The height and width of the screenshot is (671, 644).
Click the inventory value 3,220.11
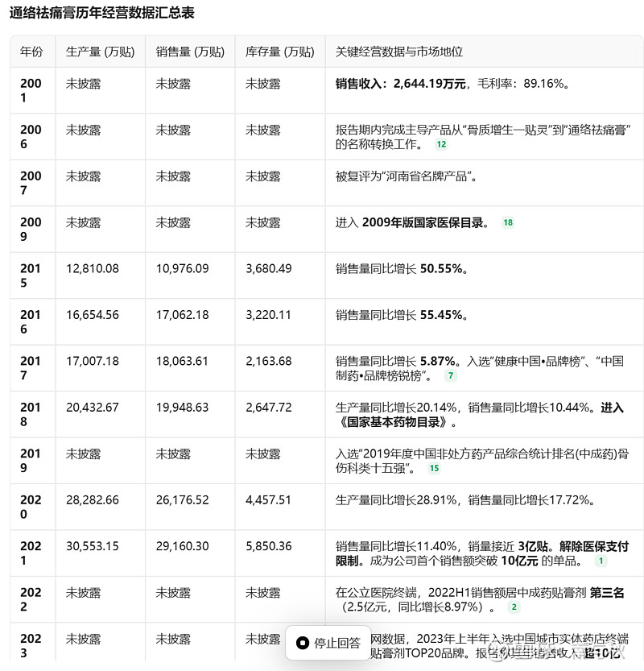268,315
